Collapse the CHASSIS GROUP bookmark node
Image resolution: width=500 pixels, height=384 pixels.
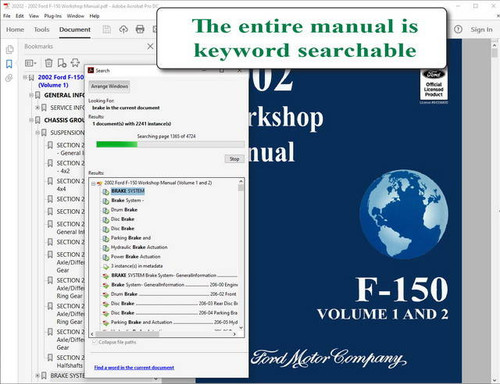[x=31, y=120]
